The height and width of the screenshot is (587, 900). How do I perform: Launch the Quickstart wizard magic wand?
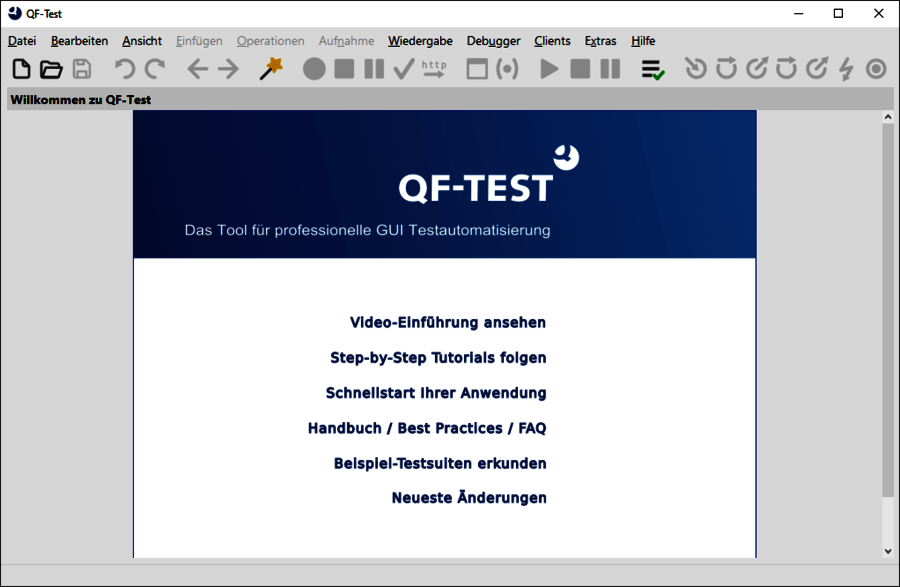(271, 69)
